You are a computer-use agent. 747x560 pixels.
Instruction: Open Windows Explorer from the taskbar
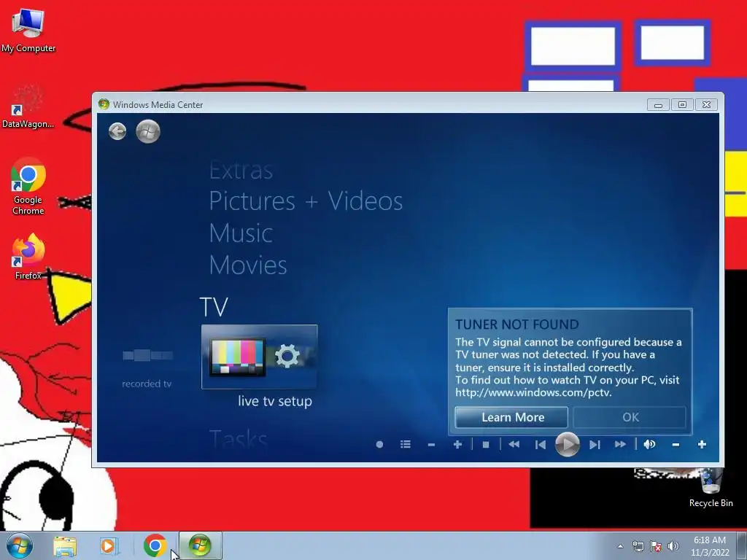(65, 546)
